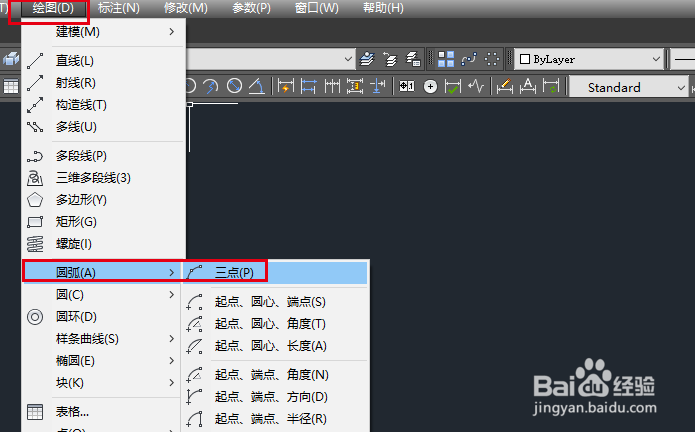Open the Layer States Manager icon

[413, 59]
